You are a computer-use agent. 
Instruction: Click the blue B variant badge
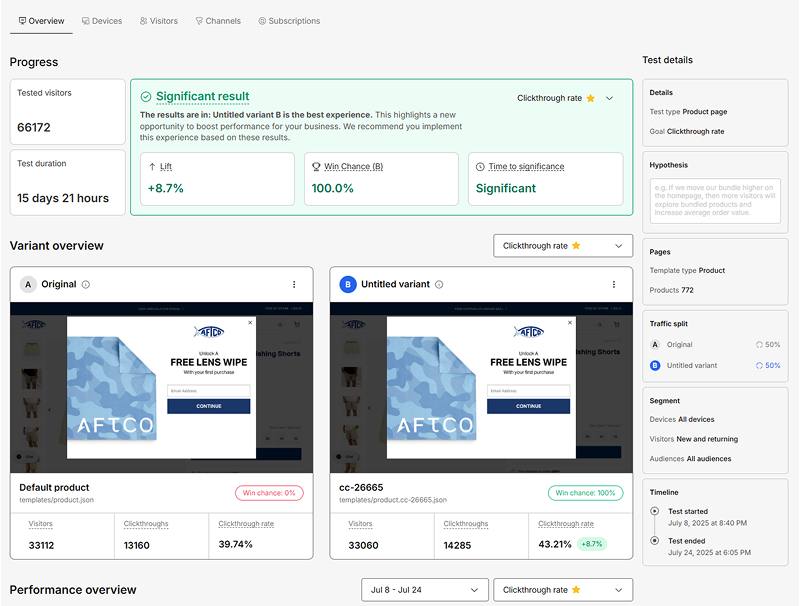(348, 285)
